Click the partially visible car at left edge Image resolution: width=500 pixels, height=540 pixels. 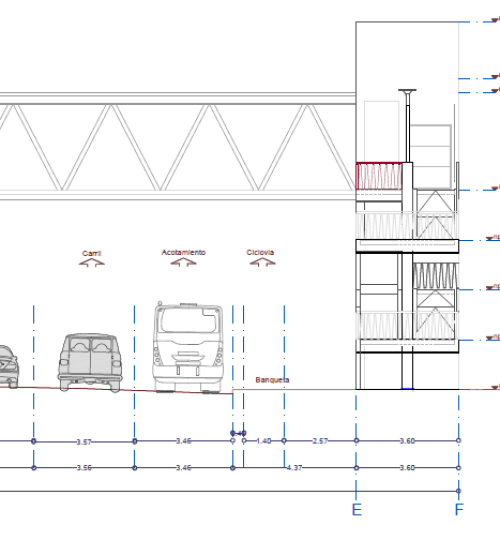pyautogui.click(x=9, y=366)
